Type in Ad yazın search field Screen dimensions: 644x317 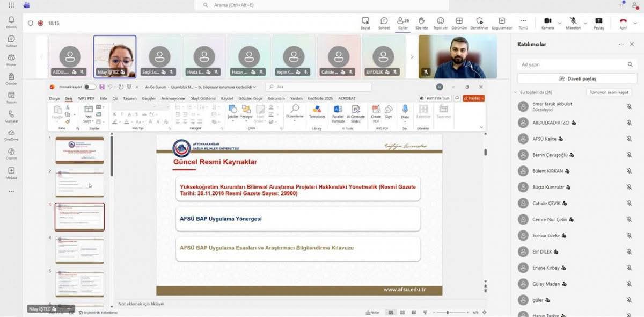point(577,64)
